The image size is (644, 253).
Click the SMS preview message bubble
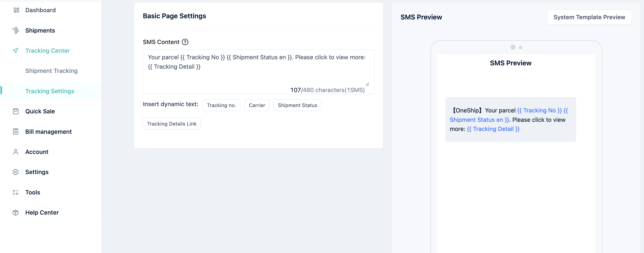510,120
